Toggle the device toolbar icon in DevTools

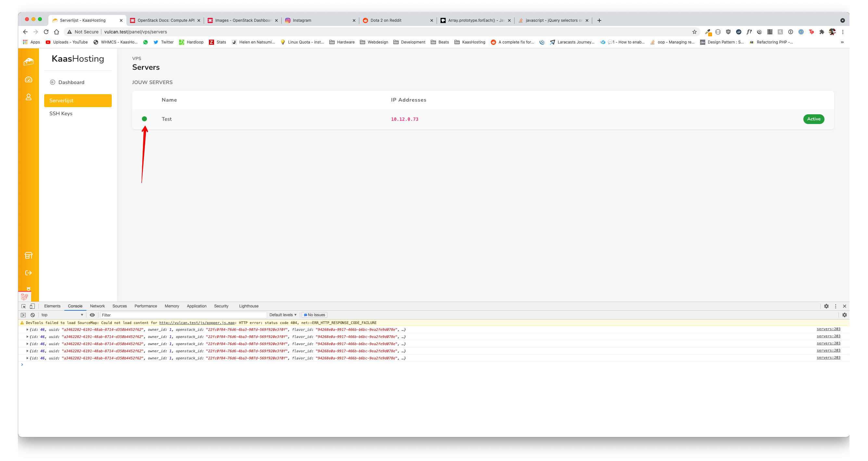pos(32,306)
